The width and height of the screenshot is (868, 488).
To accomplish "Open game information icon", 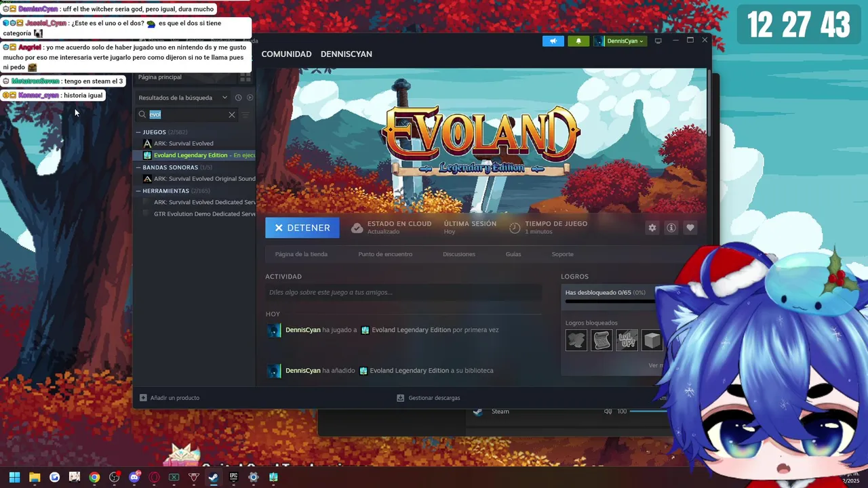I will point(671,228).
